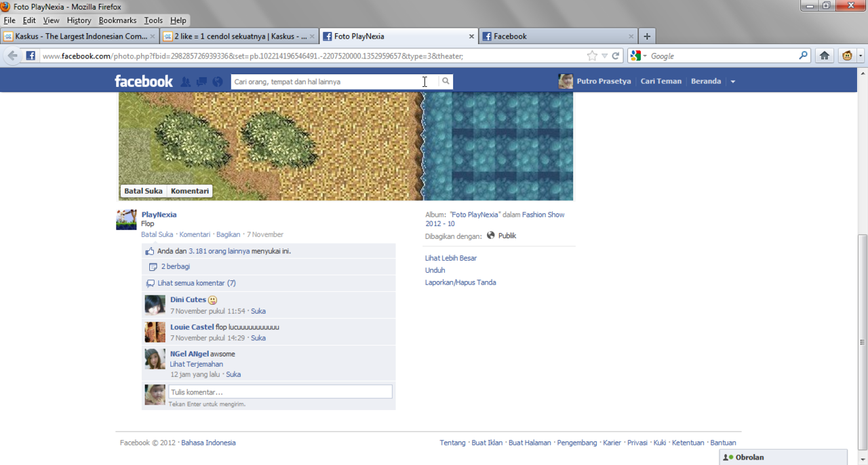The image size is (868, 465).
Task: Click the thumbs-up icon beside like count
Action: coord(151,251)
